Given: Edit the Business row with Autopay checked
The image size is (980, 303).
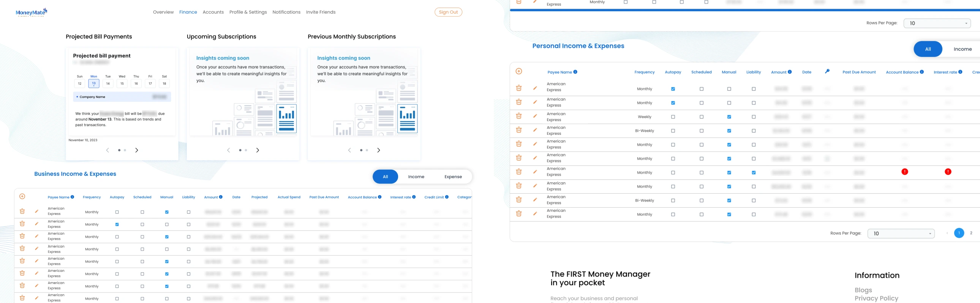Looking at the screenshot, I should 36,224.
